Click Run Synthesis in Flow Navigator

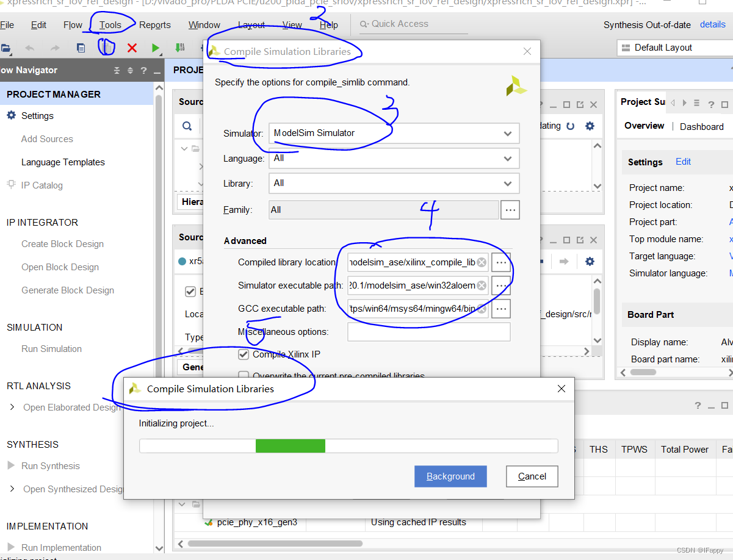tap(50, 466)
